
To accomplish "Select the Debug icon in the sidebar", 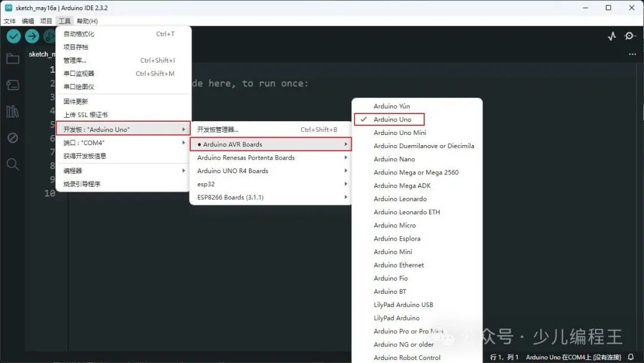I will click(x=13, y=137).
